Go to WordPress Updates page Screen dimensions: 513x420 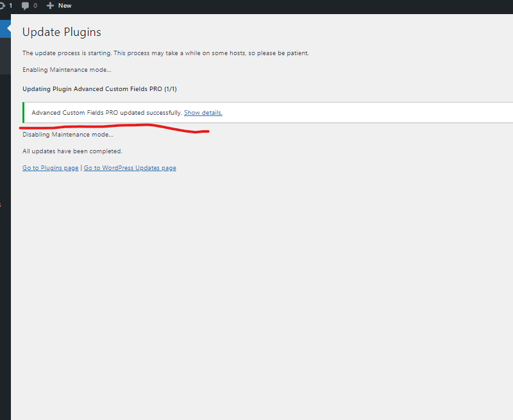[x=130, y=168]
